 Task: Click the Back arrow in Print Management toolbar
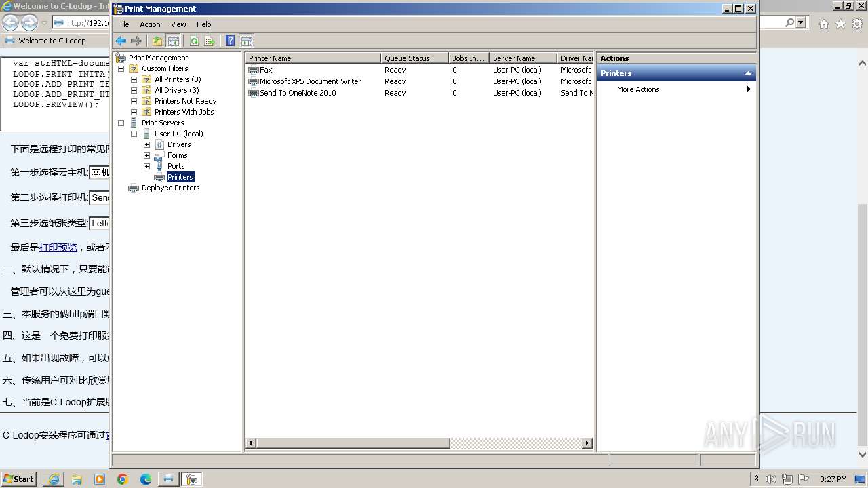click(x=121, y=41)
